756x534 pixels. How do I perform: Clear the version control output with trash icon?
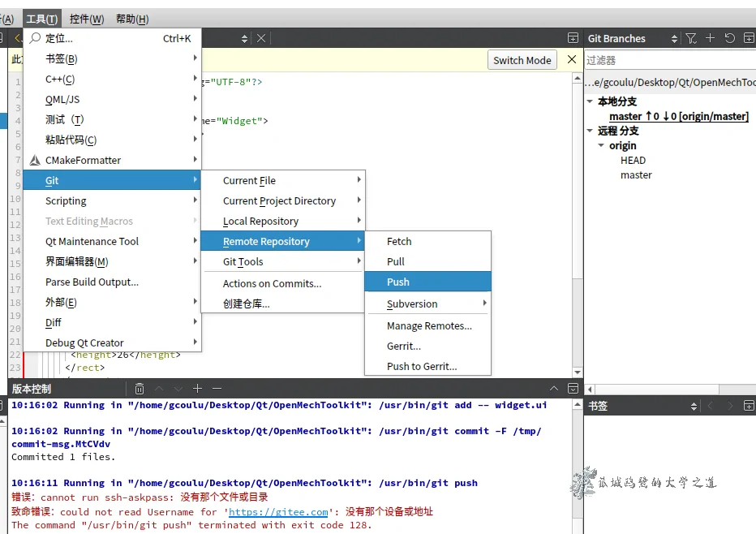pos(140,389)
